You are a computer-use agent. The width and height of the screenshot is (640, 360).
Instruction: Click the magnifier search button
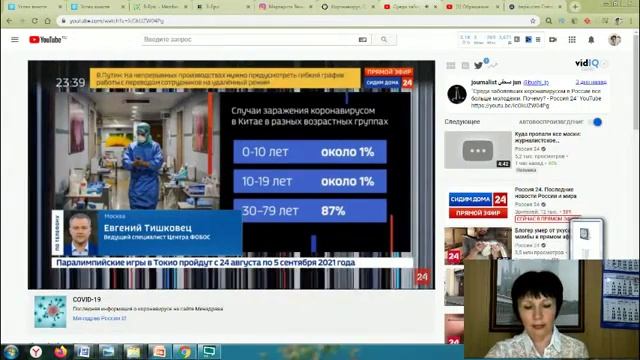(384, 40)
